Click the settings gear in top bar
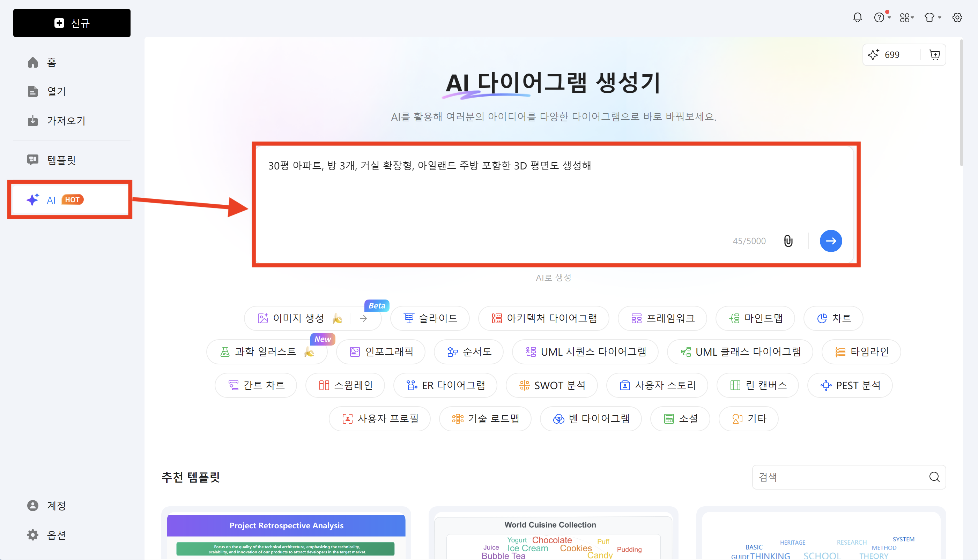Viewport: 978px width, 560px height. (x=957, y=18)
